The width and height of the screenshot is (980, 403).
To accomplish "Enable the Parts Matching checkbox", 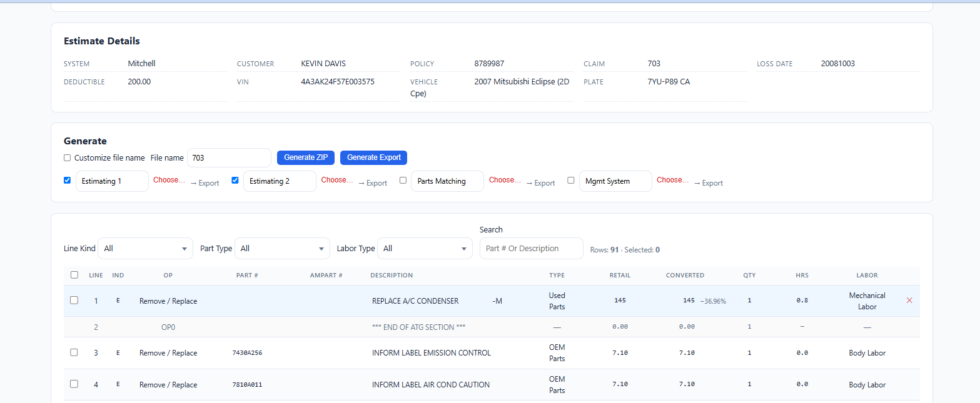I will click(x=403, y=180).
